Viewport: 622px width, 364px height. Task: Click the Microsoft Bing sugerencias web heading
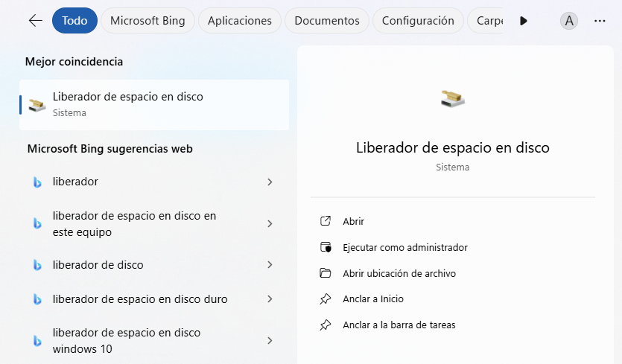[x=110, y=149]
